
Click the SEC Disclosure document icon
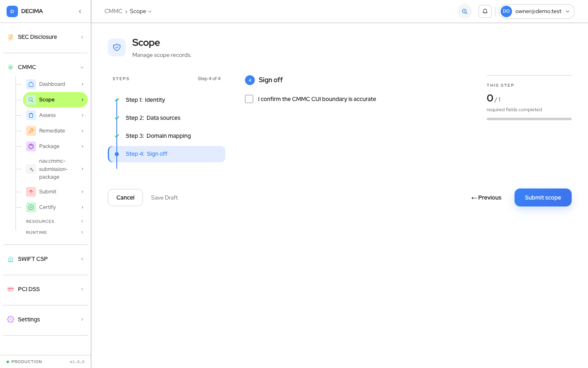[x=11, y=37]
